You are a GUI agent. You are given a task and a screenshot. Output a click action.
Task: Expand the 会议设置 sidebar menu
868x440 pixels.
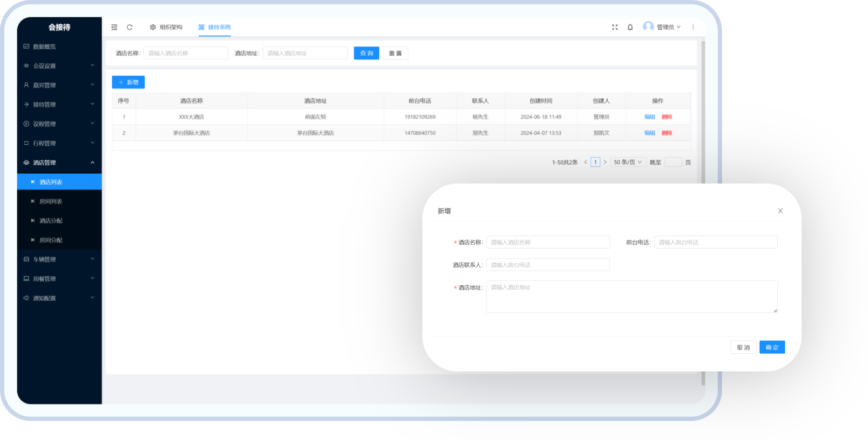59,66
